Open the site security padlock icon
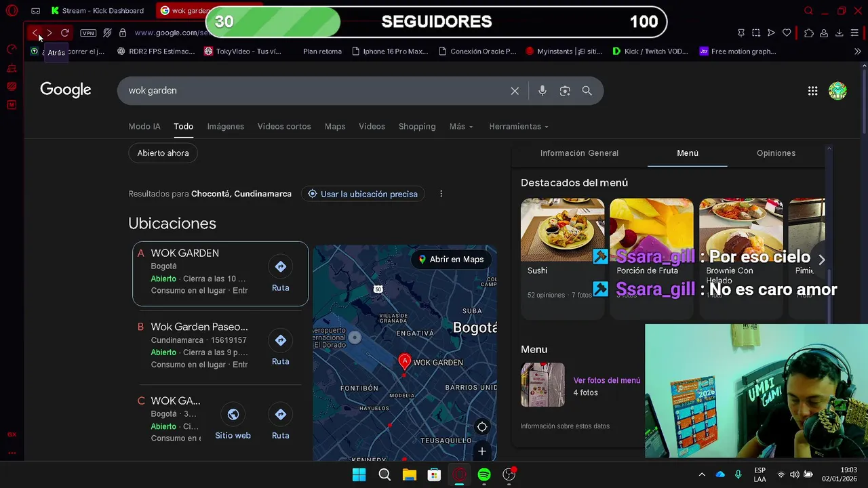Viewport: 868px width, 488px height. click(123, 33)
